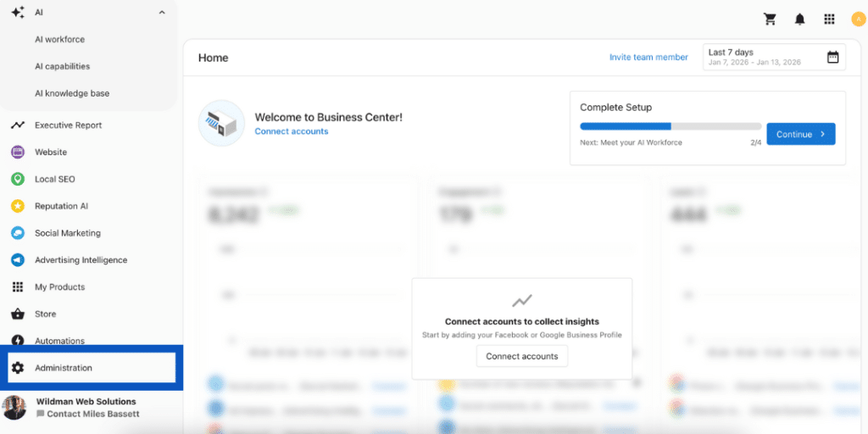Click the calendar icon in date selector
This screenshot has width=868, height=434.
[x=832, y=57]
